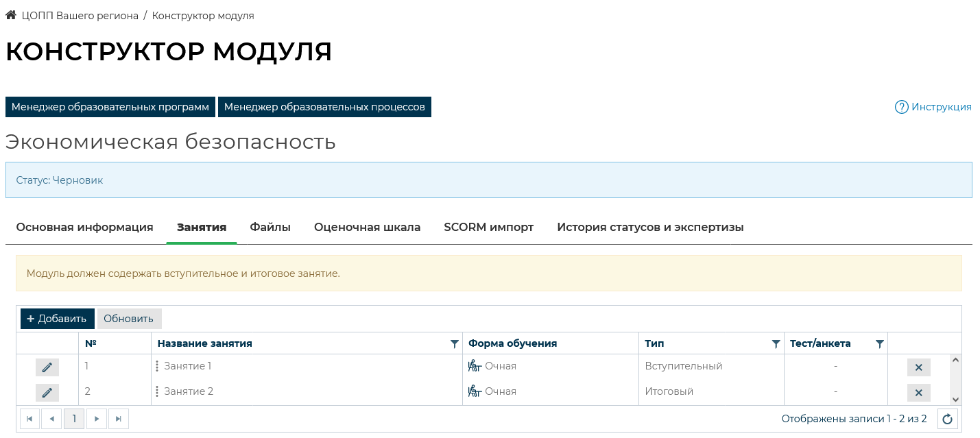Open the filter for Тест/анкета column
The width and height of the screenshot is (980, 438).
(x=879, y=344)
